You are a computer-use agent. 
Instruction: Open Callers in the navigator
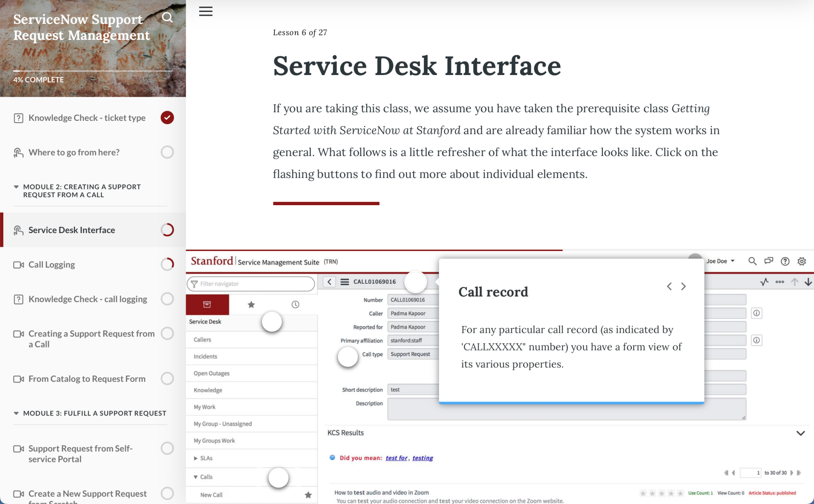tap(202, 340)
